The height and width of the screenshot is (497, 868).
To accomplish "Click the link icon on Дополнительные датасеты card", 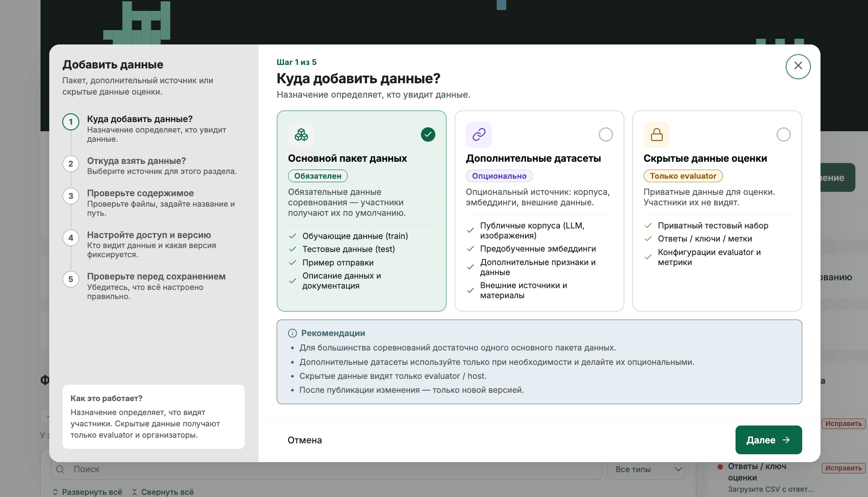I will click(479, 135).
